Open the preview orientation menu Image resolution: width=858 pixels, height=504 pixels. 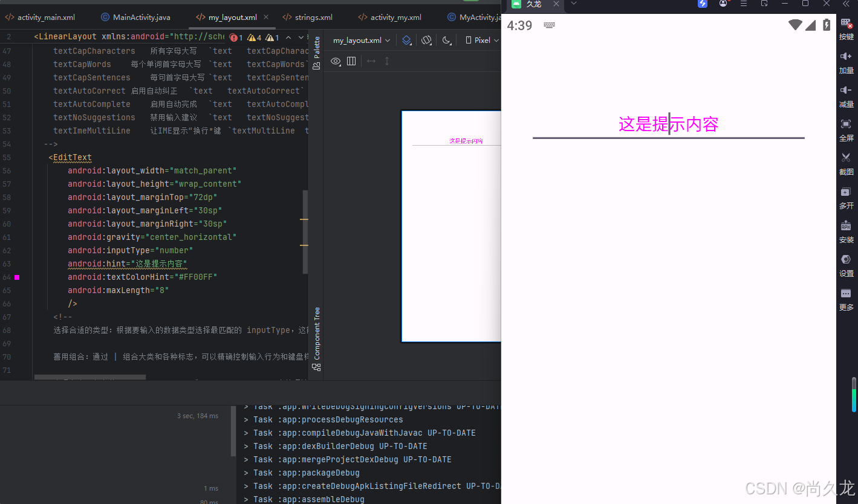point(426,40)
